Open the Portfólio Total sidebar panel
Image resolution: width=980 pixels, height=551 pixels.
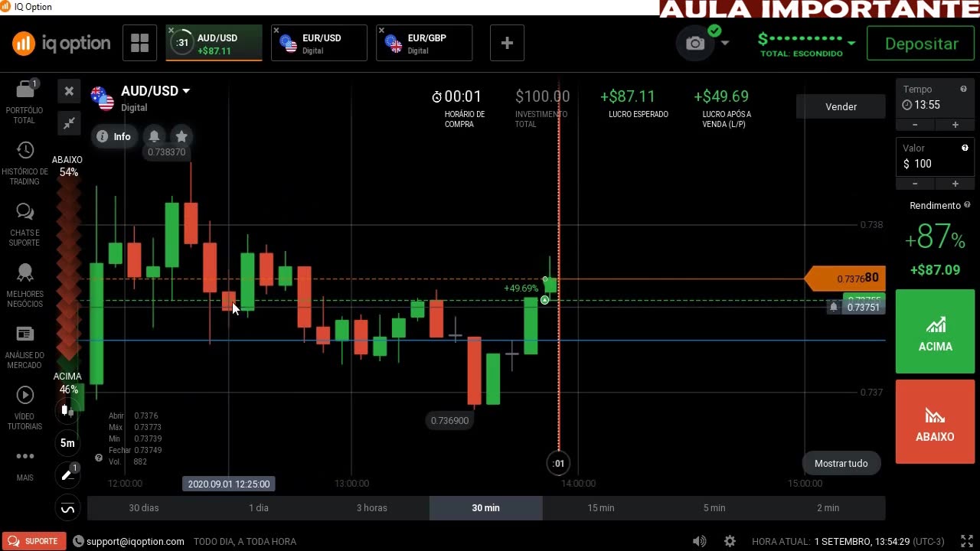[x=24, y=101]
